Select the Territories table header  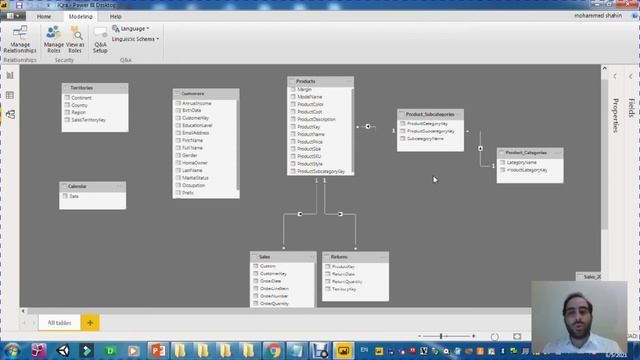coord(95,88)
